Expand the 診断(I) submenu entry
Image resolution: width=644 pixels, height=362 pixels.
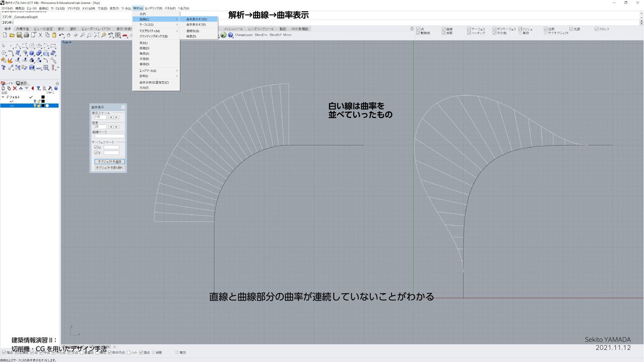(x=156, y=76)
